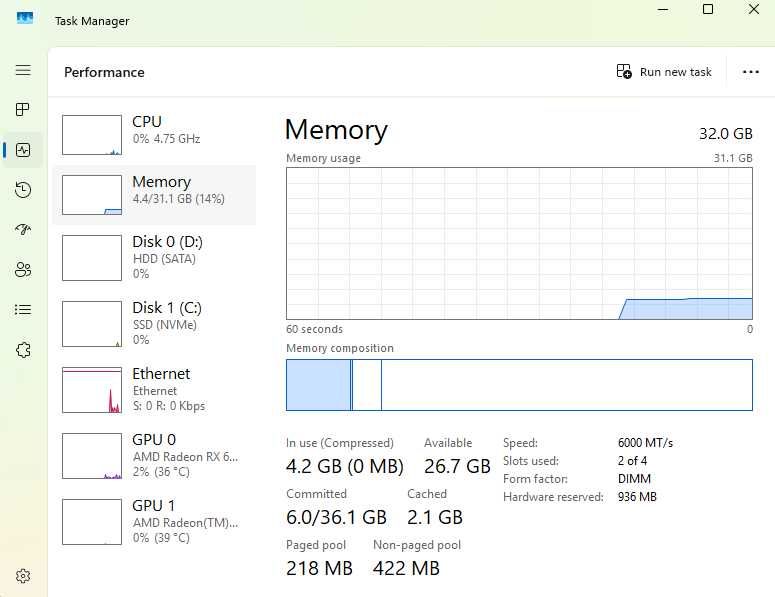Switch to the Users page icon

tap(23, 270)
